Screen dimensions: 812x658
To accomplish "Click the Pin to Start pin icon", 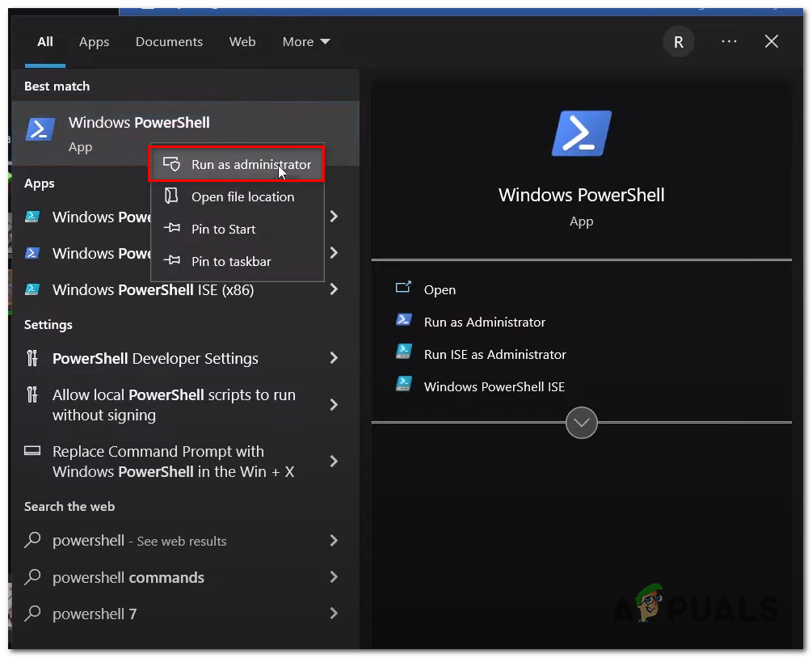I will (x=171, y=228).
